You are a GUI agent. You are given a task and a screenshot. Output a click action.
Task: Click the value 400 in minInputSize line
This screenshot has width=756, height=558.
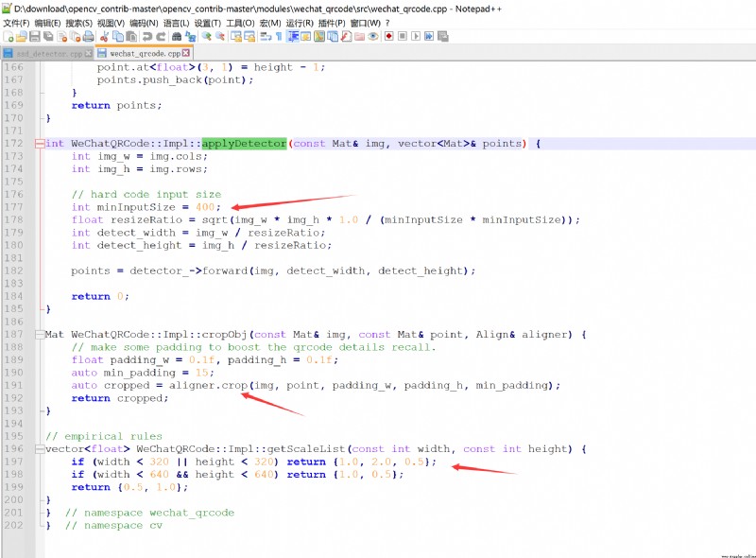(x=205, y=207)
